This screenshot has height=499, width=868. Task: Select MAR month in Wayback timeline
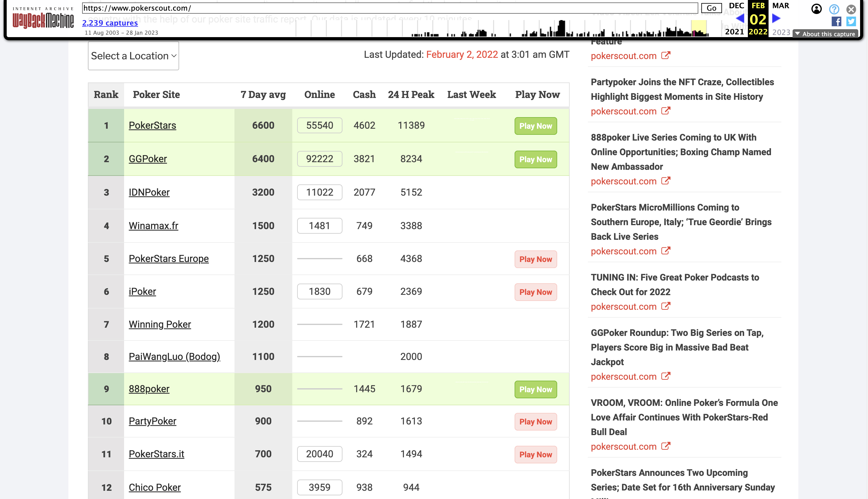pos(780,5)
